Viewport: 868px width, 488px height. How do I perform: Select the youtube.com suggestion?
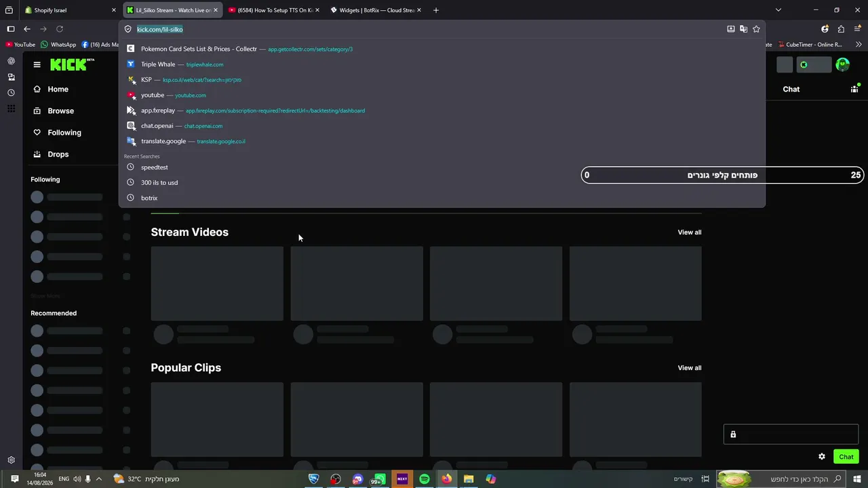tap(441, 95)
